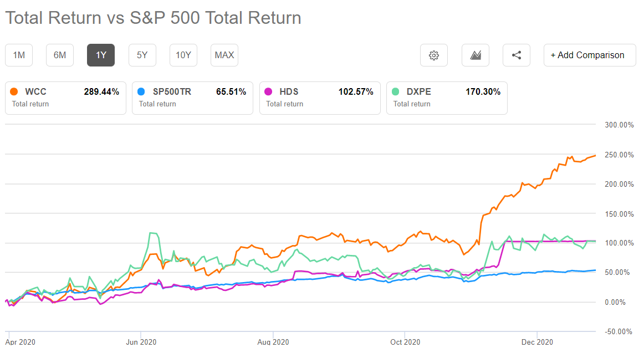Switch chart type with the area chart icon
The image size is (644, 358).
tap(475, 55)
